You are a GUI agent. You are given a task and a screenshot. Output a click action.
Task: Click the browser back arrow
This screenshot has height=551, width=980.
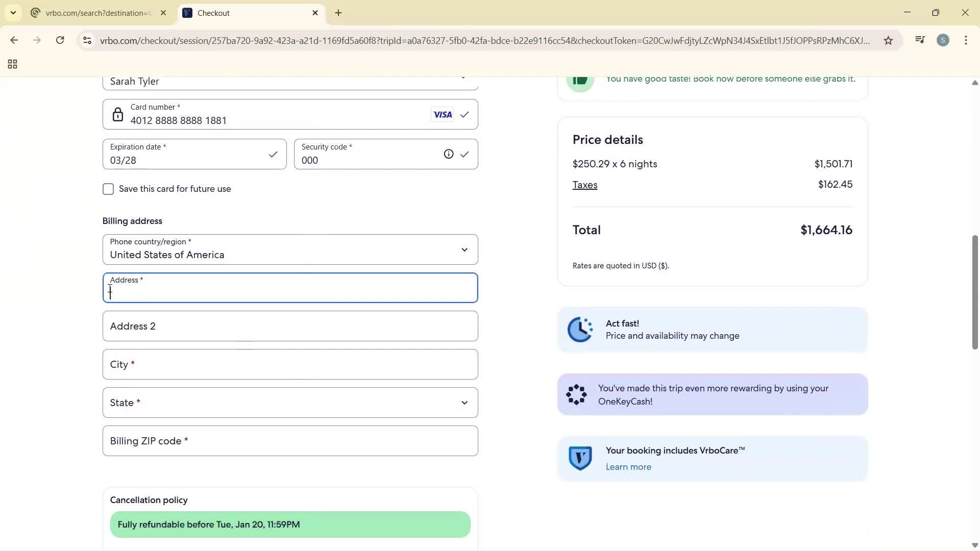[x=14, y=40]
